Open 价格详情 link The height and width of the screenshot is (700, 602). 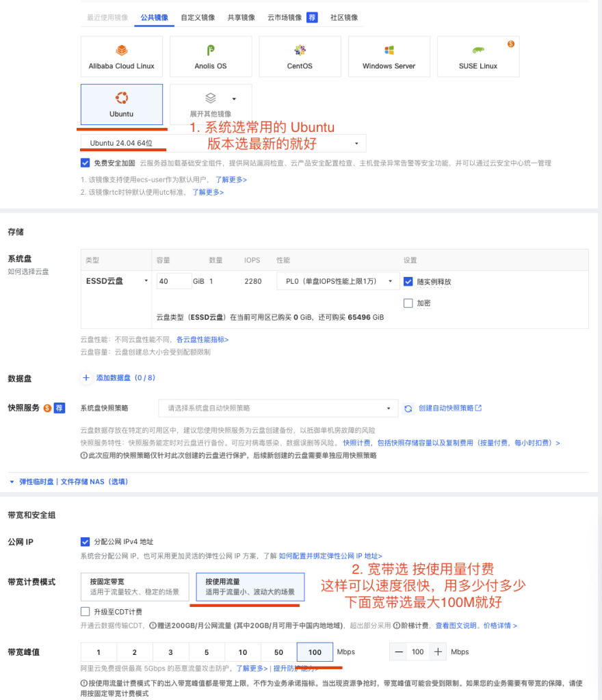(500, 625)
